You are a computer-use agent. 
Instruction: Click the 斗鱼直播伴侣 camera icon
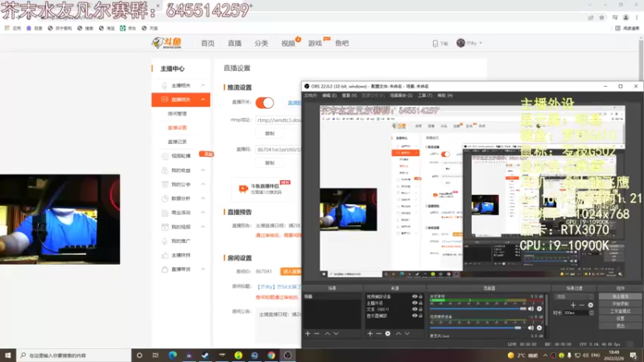tap(243, 188)
